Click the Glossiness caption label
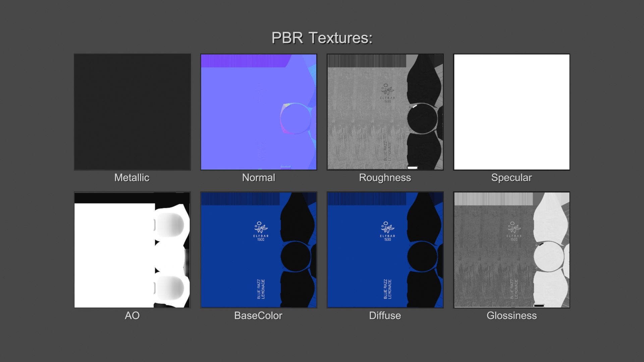The image size is (644, 362). point(512,316)
